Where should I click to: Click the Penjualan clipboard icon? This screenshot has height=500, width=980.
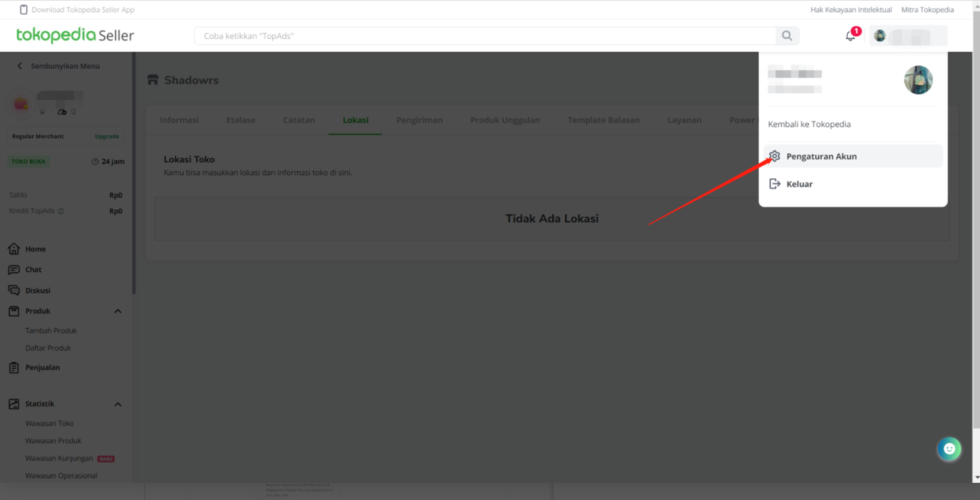click(14, 368)
